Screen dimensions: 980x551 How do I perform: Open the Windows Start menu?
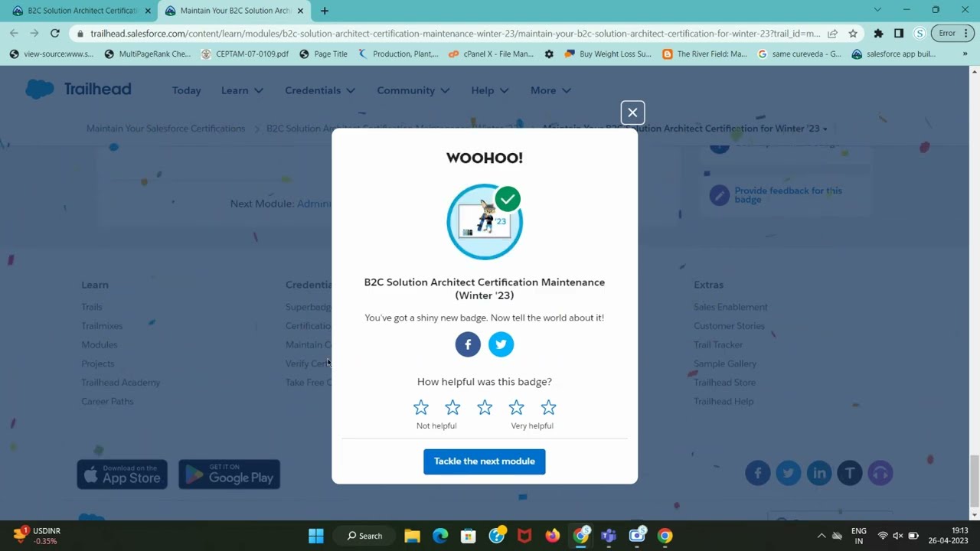pos(316,536)
